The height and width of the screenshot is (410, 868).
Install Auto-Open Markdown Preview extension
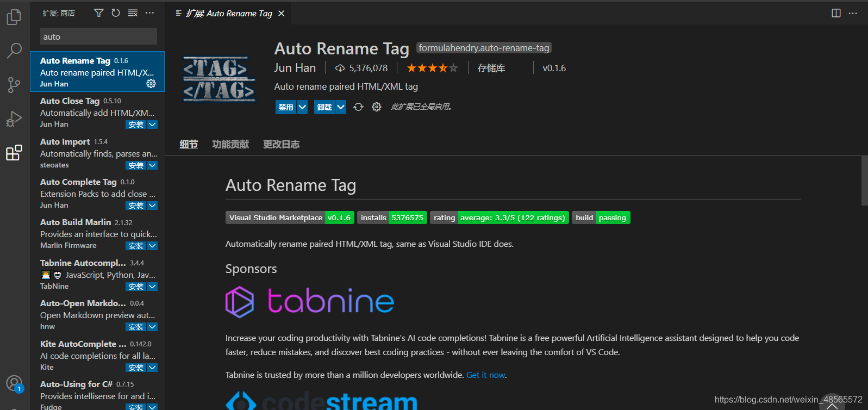pos(136,327)
